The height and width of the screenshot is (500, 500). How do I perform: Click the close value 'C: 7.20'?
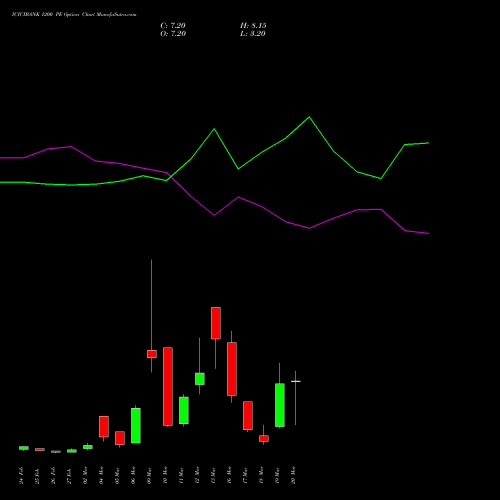pos(173,26)
